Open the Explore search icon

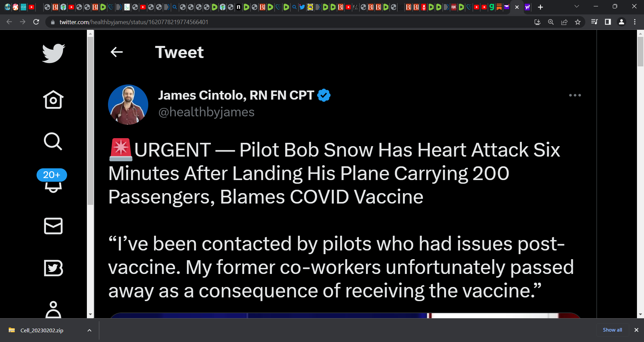coord(53,141)
